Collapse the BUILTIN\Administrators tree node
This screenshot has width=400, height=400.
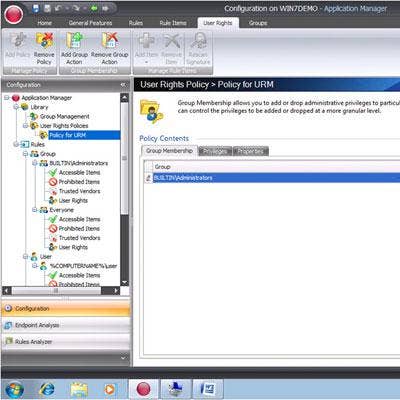(x=35, y=163)
